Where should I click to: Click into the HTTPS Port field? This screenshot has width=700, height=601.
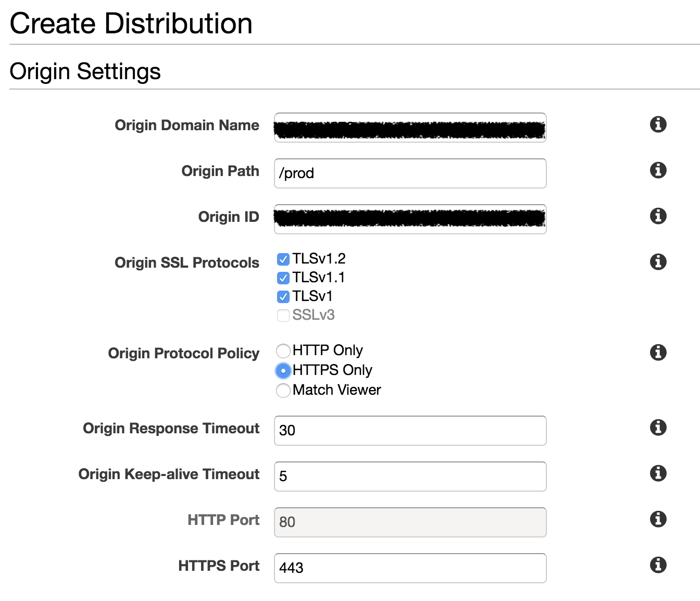(x=410, y=568)
